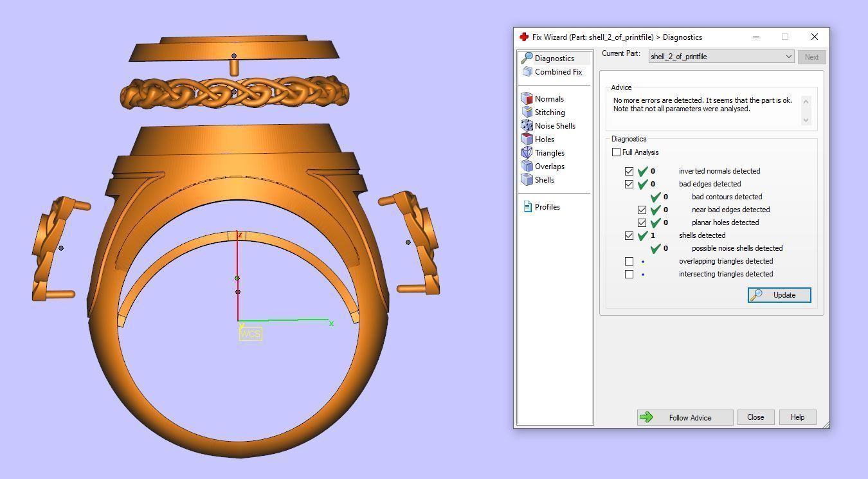Enable intersecting triangles detected checkbox
Viewport: 868px width, 479px height.
tap(629, 274)
